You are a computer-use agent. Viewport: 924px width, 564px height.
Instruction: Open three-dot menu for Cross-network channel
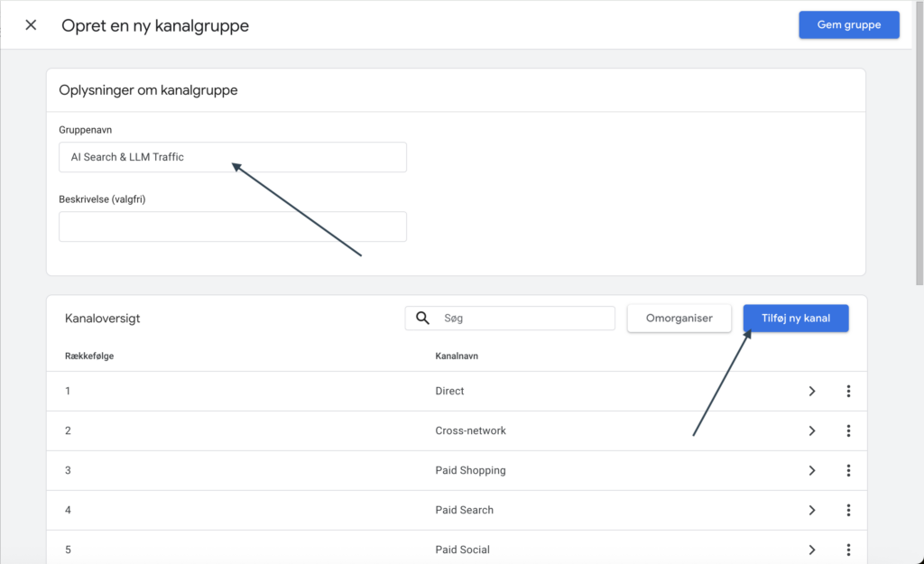coord(848,430)
